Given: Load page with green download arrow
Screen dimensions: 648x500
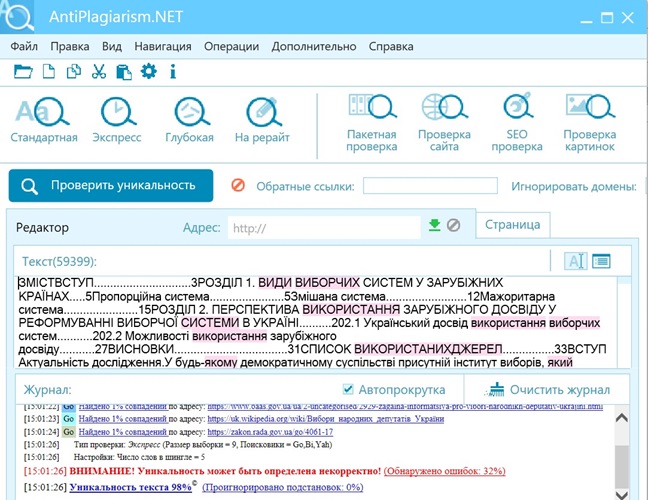Looking at the screenshot, I should pyautogui.click(x=434, y=225).
